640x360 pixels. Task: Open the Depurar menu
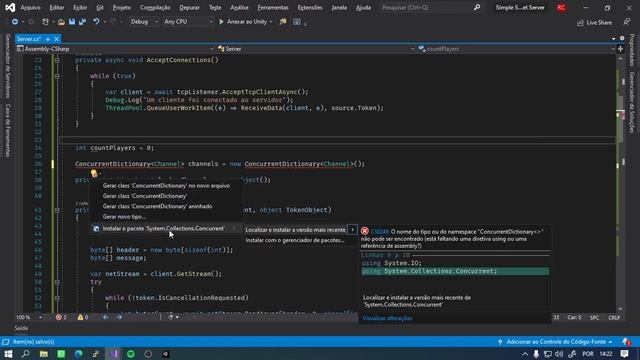[x=189, y=7]
